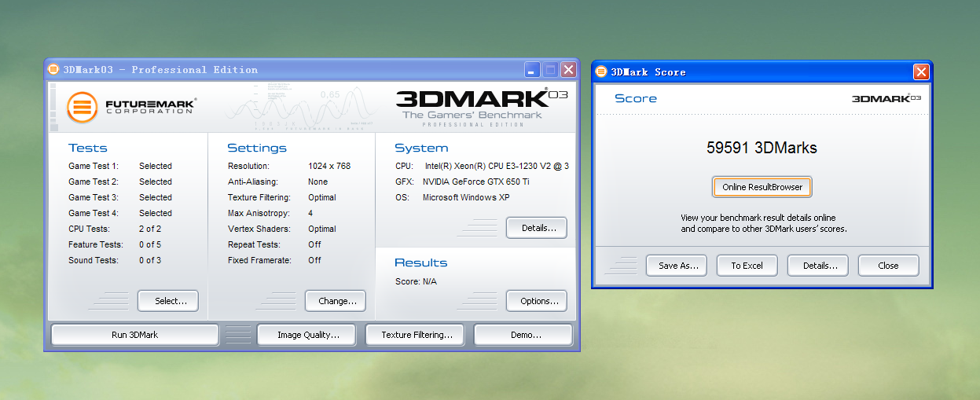Start the benchmark with Run 3DMark

(x=134, y=335)
